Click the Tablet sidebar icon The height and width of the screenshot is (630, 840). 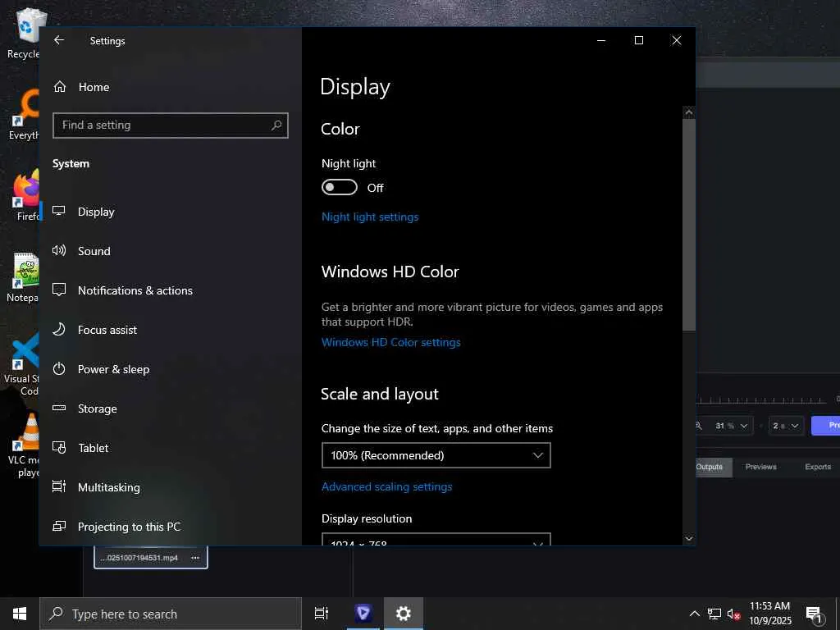[x=59, y=447]
